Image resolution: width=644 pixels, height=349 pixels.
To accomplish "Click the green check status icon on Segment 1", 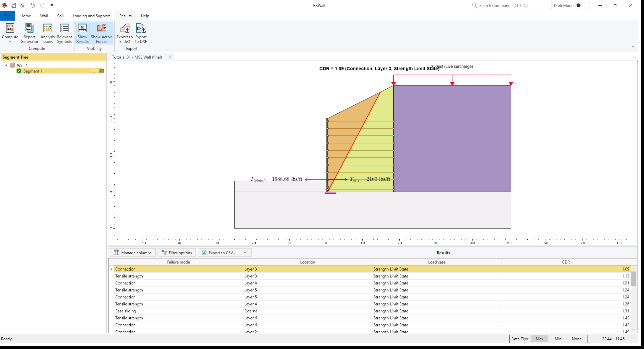I will 19,71.
